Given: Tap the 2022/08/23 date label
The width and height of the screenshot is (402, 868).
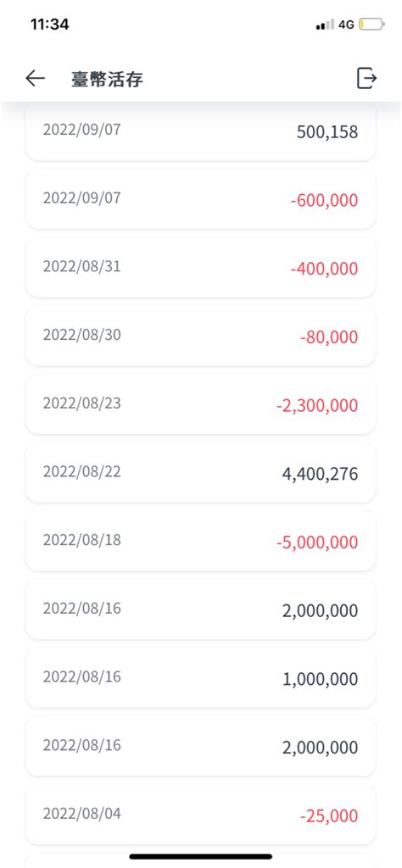Looking at the screenshot, I should 82,403.
